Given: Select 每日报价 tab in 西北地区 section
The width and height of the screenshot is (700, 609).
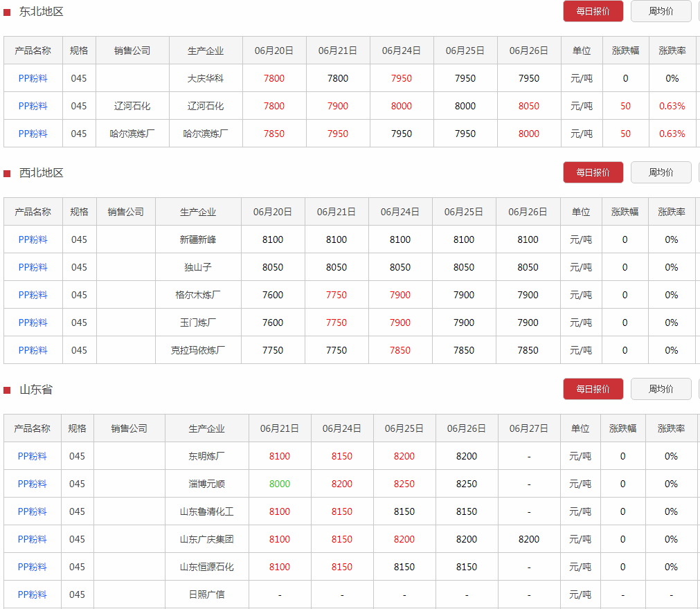Looking at the screenshot, I should 593,172.
